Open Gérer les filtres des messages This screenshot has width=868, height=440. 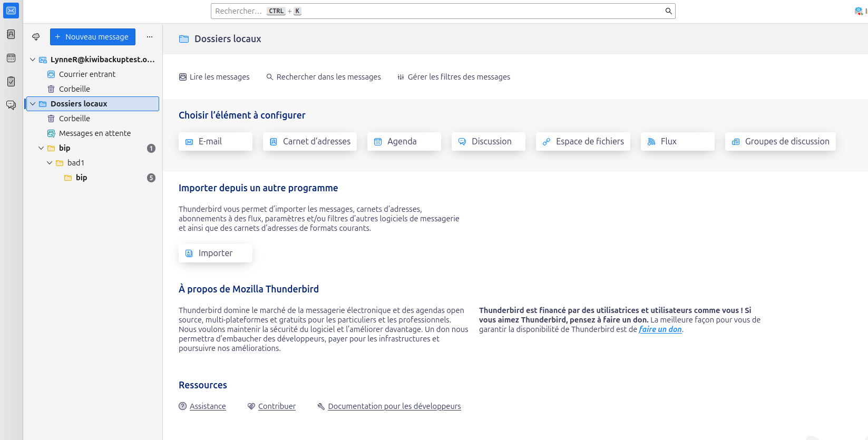point(454,77)
